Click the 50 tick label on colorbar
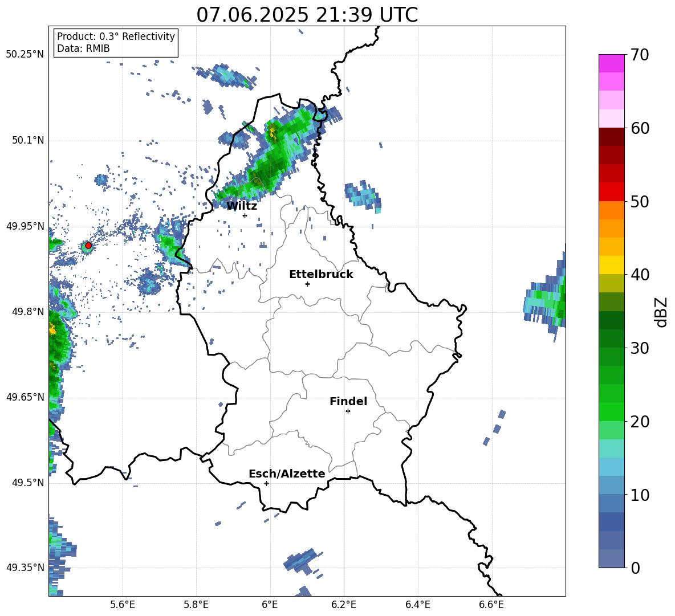Screen dimensions: 675x616 pos(639,202)
